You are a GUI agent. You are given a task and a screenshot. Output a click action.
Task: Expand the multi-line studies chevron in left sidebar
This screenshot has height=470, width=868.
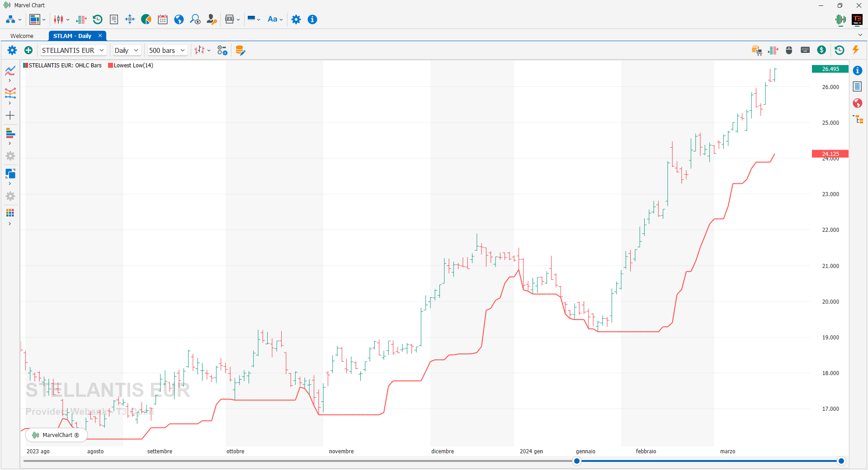point(9,103)
